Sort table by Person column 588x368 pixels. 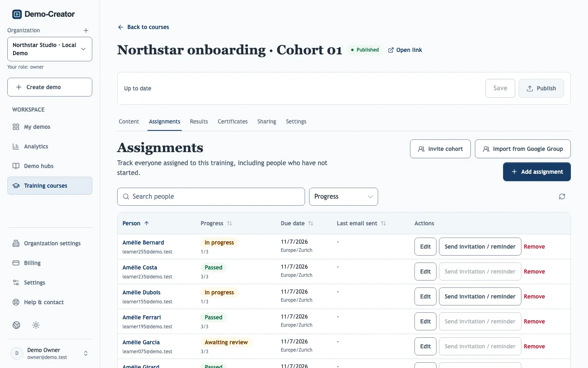click(136, 223)
